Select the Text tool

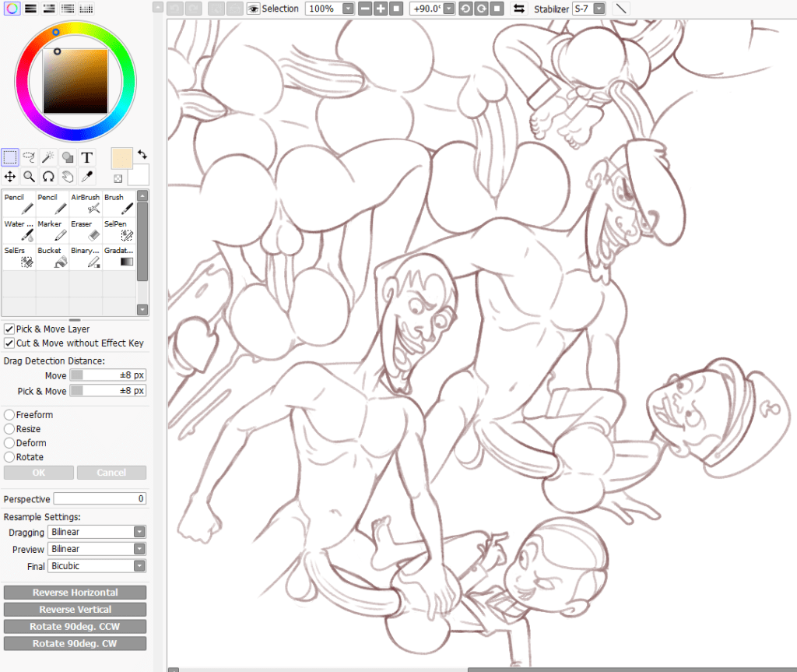[x=87, y=157]
